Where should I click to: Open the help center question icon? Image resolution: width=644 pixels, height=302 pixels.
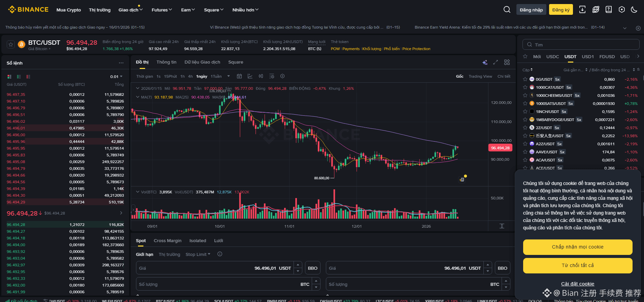tap(609, 9)
